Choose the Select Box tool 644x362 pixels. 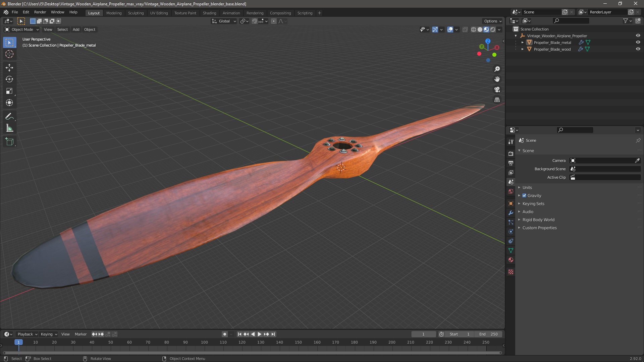pyautogui.click(x=9, y=43)
